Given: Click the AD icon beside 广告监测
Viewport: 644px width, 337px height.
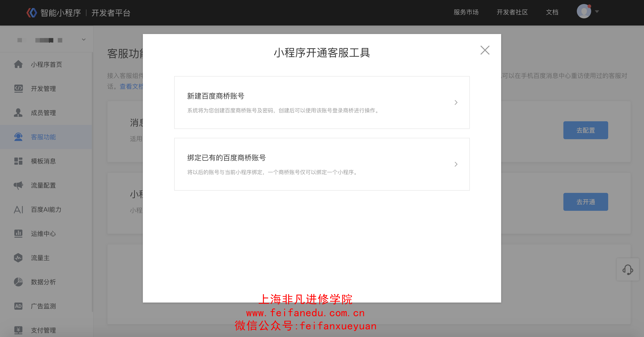Looking at the screenshot, I should (x=18, y=306).
